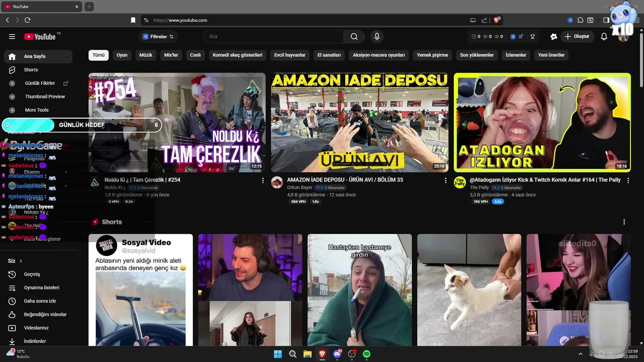Screen dimensions: 644x362
Task: Open vidIQ extension icon in browser toolbar
Action: pyautogui.click(x=570, y=20)
